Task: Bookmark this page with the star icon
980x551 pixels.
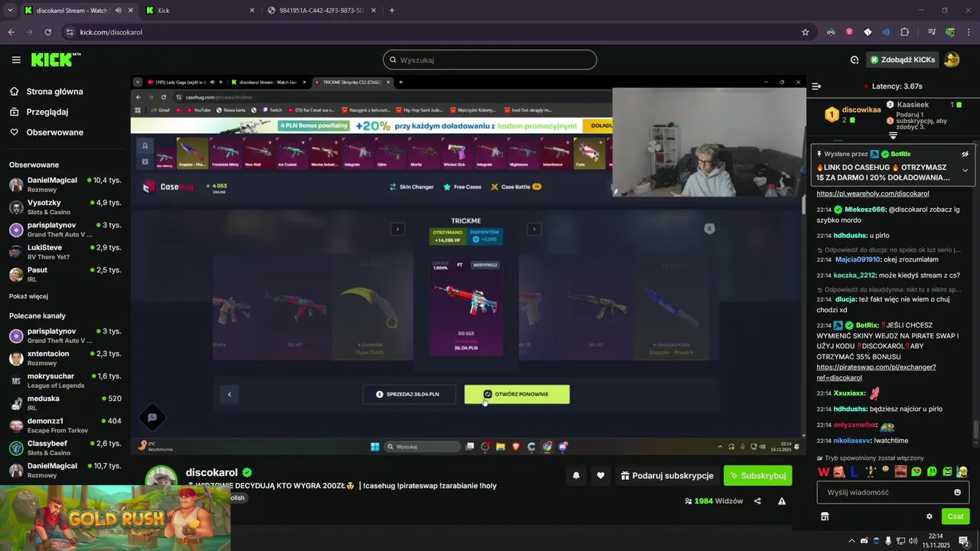Action: [x=805, y=32]
